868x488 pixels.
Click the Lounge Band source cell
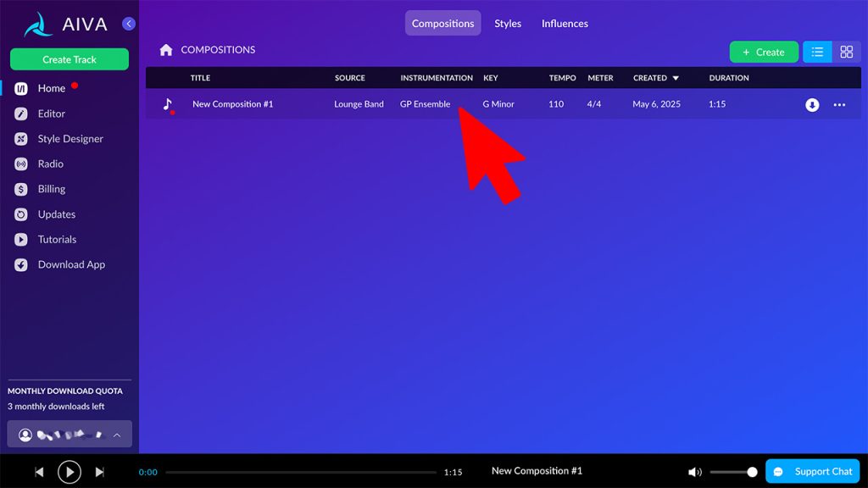coord(359,104)
